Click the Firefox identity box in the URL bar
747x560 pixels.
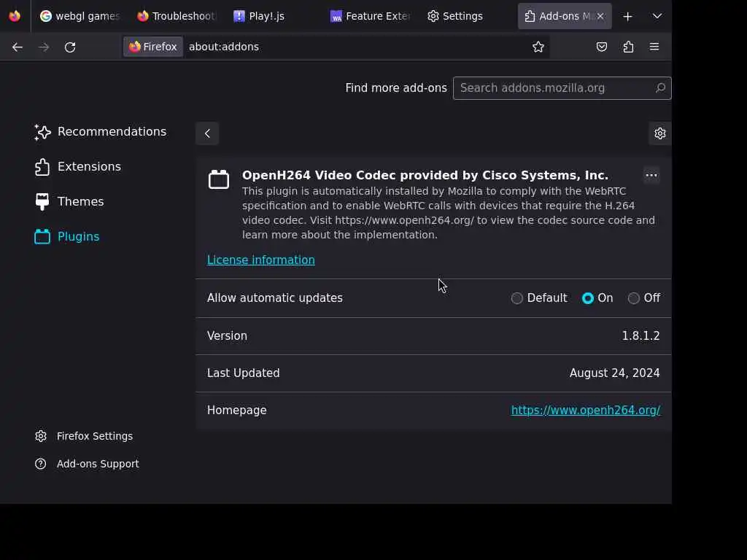tap(153, 47)
